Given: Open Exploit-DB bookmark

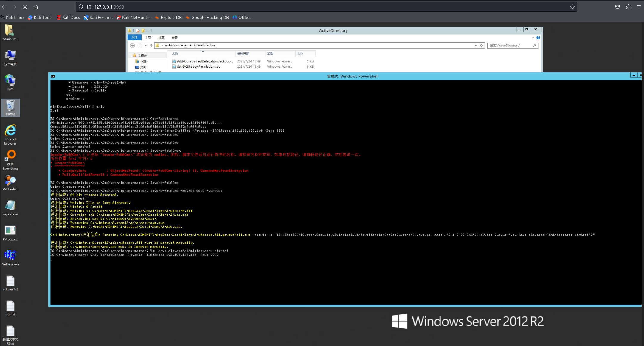Looking at the screenshot, I should [168, 18].
